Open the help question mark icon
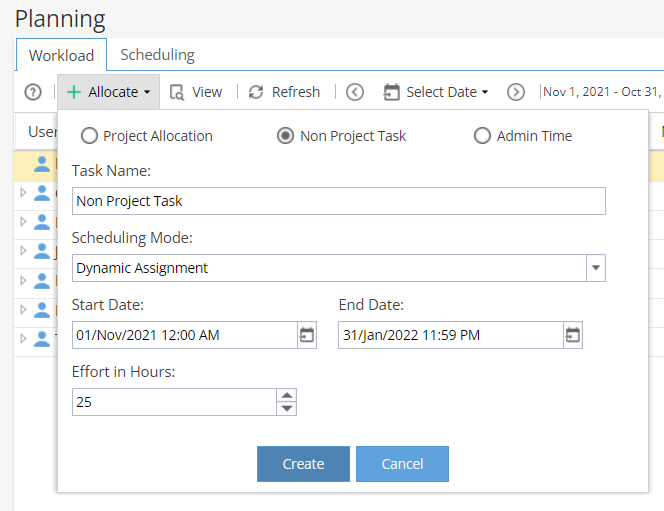The image size is (664, 511). tap(33, 92)
